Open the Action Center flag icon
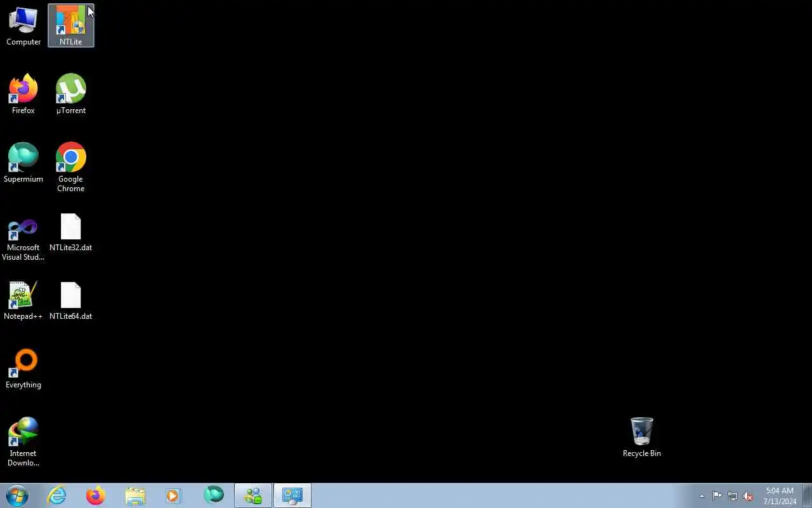 [x=717, y=496]
